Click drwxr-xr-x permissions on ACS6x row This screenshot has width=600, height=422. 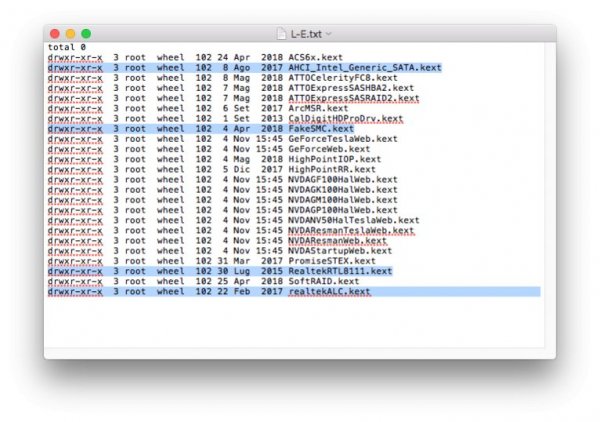(x=75, y=57)
